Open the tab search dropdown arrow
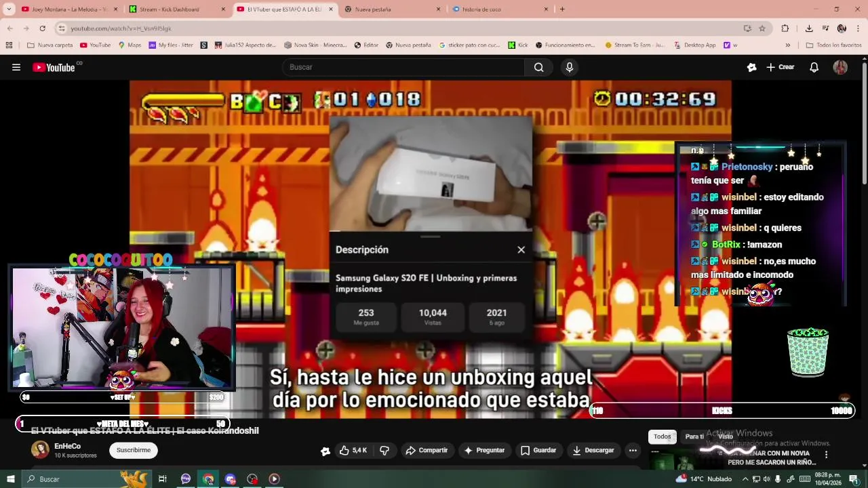Viewport: 868px width, 488px height. [9, 9]
